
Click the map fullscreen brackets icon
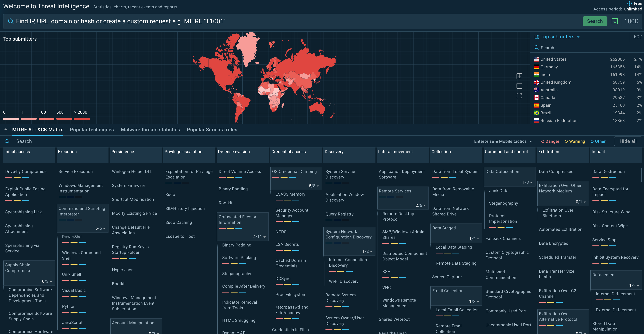pyautogui.click(x=519, y=96)
